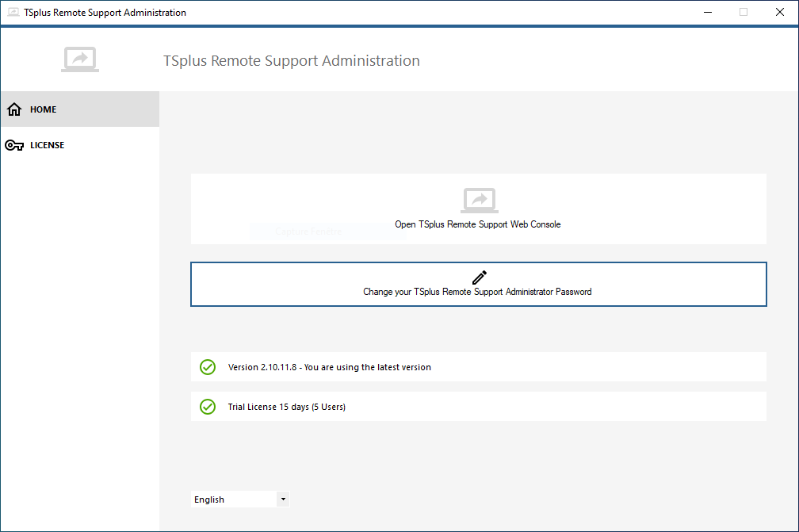Click the Version 2.10.11.8 status bar
Screen dimensions: 799x532
478,366
